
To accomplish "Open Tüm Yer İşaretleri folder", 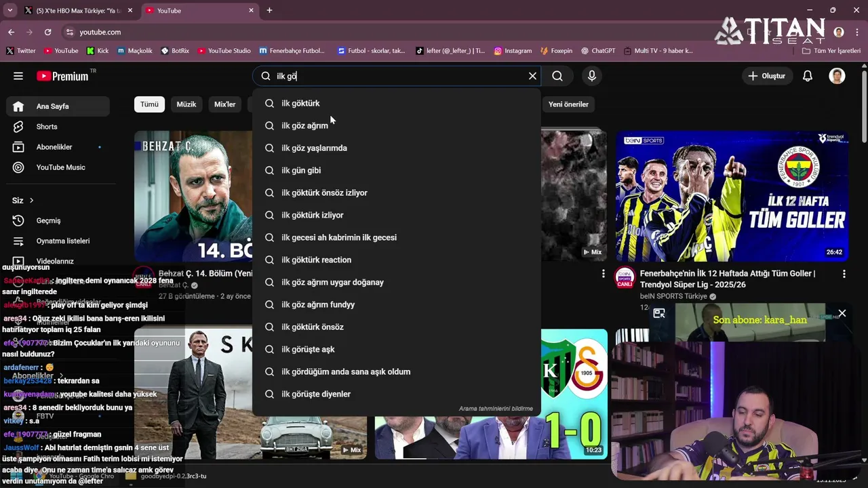I will pos(831,51).
